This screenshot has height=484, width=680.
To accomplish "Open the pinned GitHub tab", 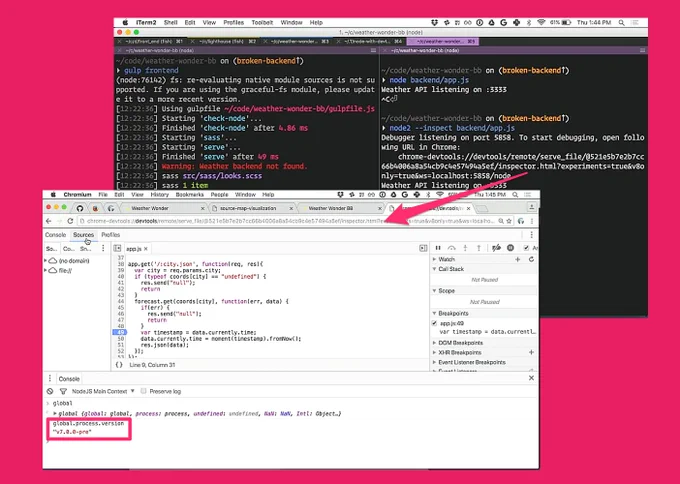I will [80, 208].
